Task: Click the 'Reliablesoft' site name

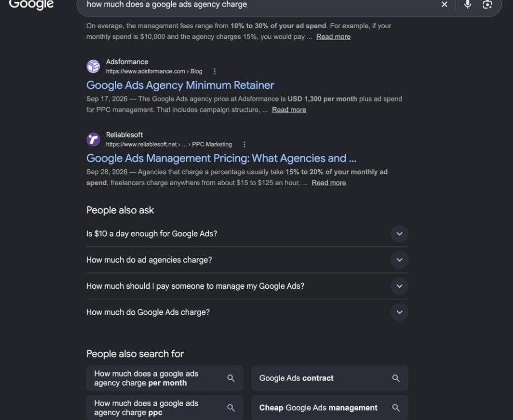Action: [124, 135]
